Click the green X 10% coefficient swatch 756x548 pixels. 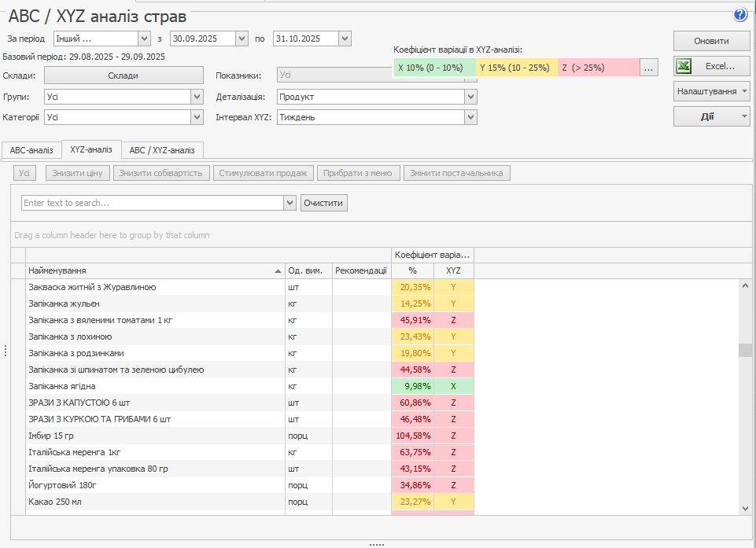click(435, 68)
